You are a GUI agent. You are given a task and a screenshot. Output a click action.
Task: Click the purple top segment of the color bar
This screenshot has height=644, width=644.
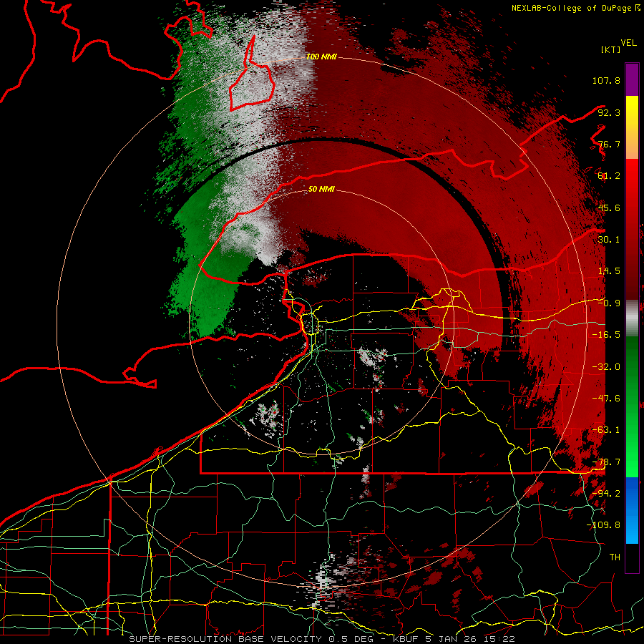pos(632,79)
